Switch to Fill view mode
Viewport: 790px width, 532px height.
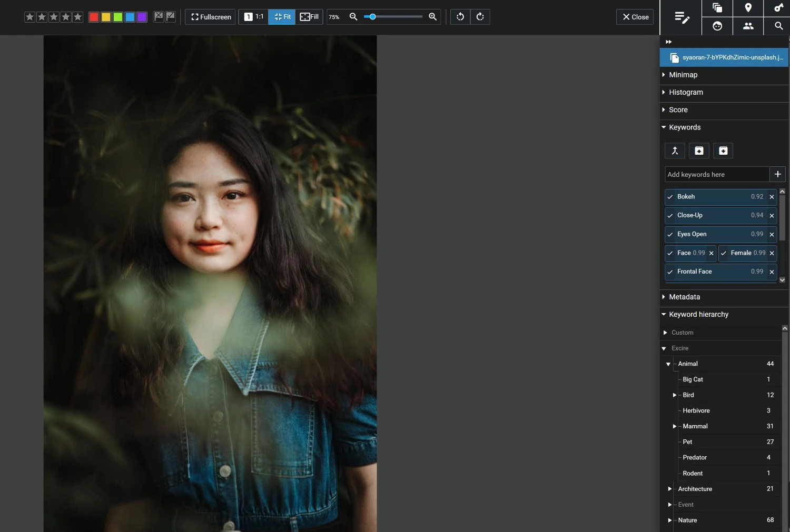(x=310, y=16)
